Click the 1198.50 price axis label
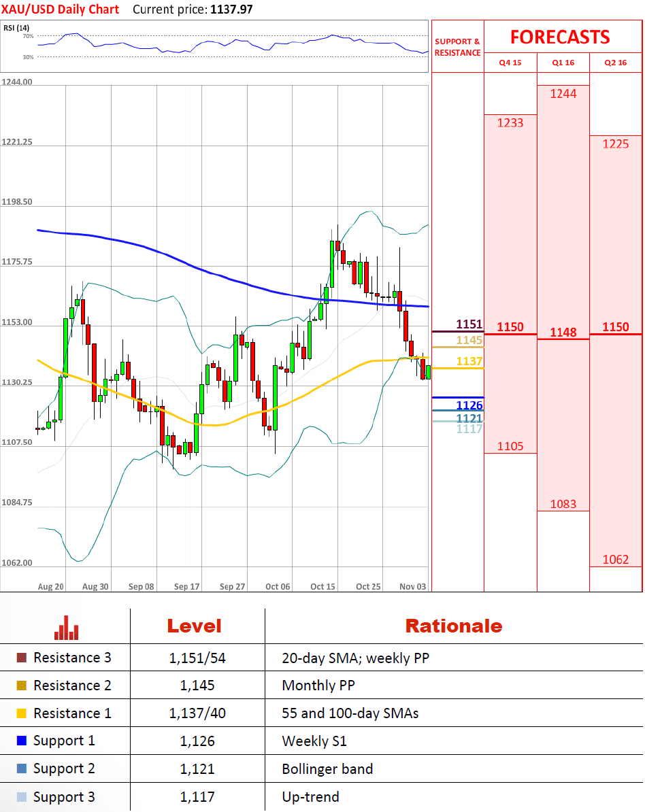645x812 pixels. coord(17,202)
